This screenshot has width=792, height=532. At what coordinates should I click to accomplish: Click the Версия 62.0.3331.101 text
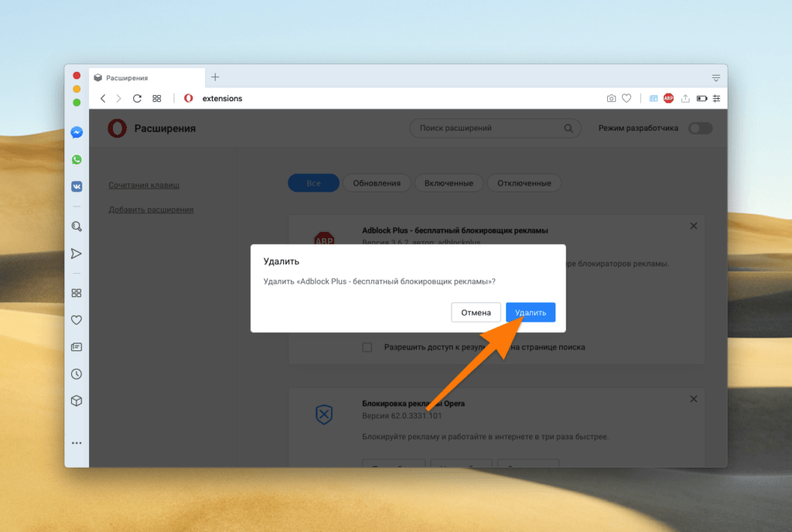point(402,416)
